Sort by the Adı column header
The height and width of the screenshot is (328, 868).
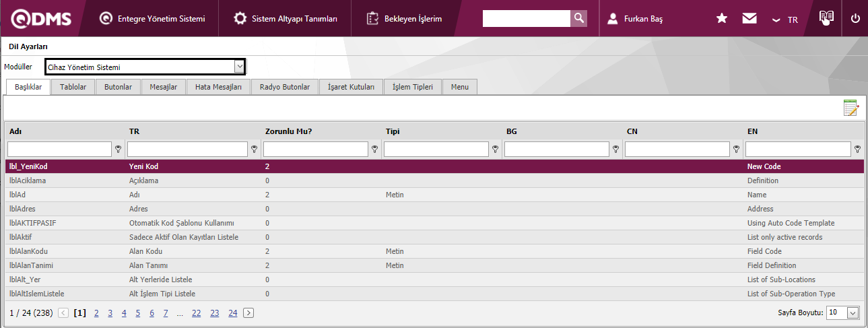point(16,131)
